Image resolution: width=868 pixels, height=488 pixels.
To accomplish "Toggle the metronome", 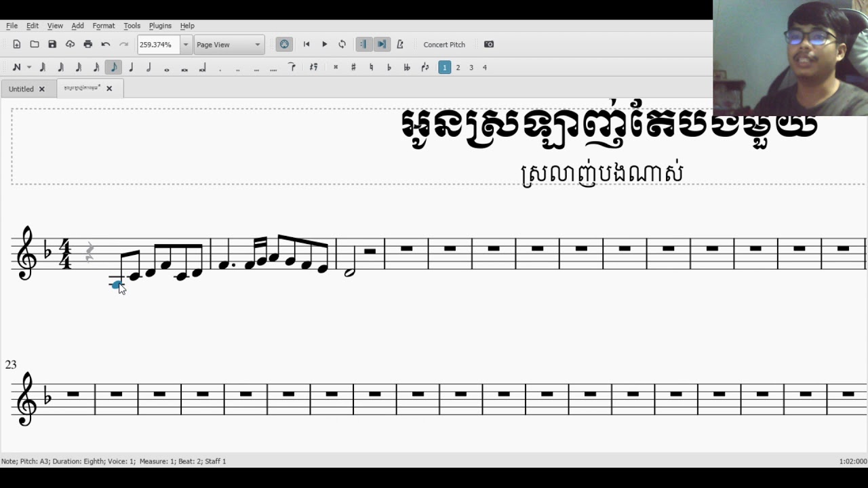I will point(400,45).
